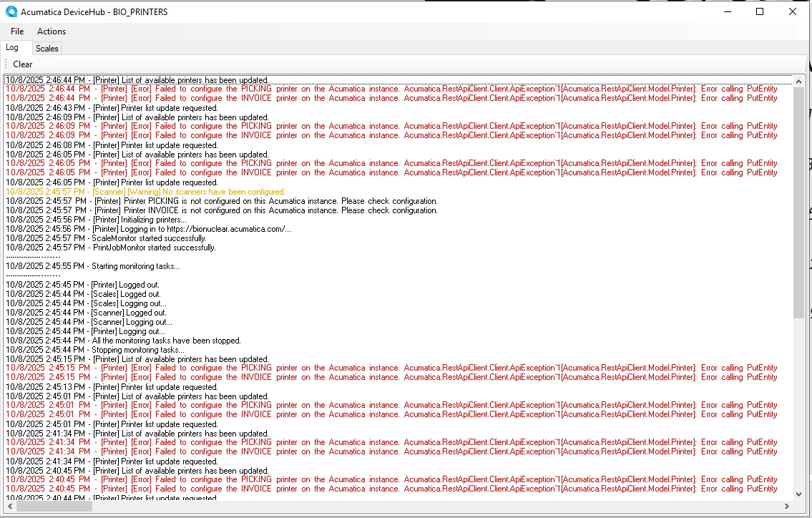Select the 2:45:15 PM INVOICE printer error line
The image size is (812, 518).
pyautogui.click(x=391, y=378)
